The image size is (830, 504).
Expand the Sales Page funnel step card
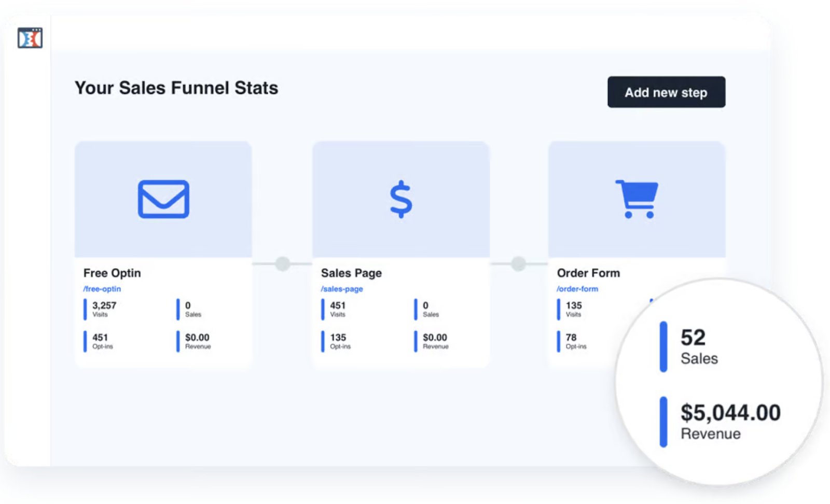[x=401, y=254]
